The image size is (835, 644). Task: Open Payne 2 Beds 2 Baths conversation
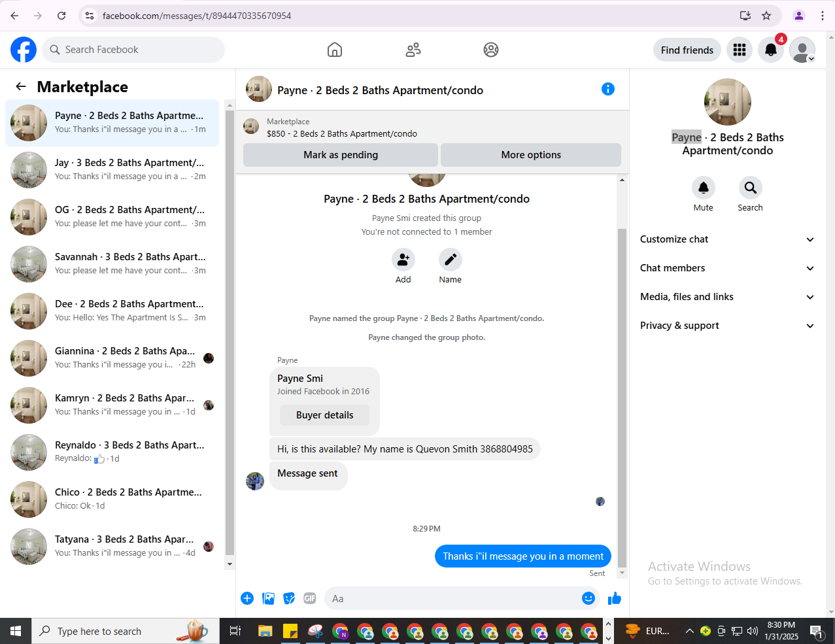(112, 123)
